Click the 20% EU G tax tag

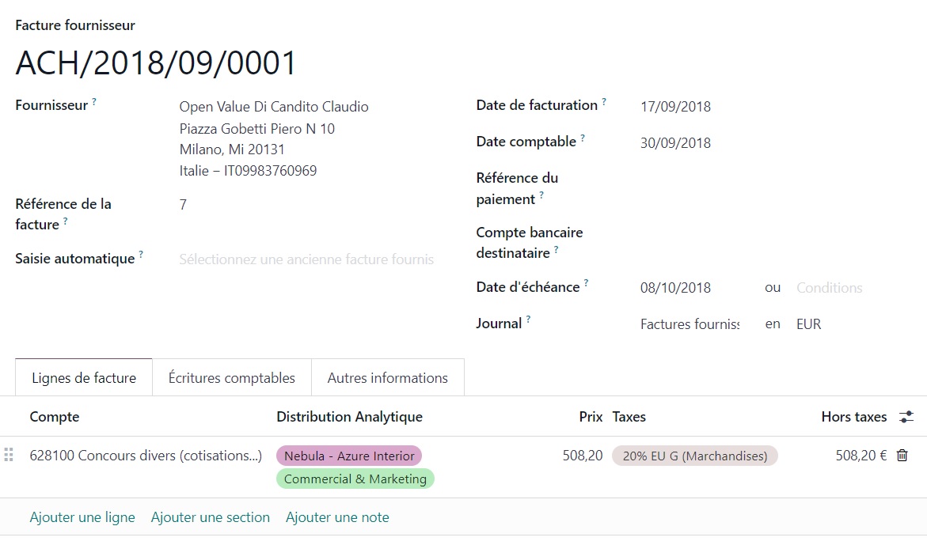694,456
